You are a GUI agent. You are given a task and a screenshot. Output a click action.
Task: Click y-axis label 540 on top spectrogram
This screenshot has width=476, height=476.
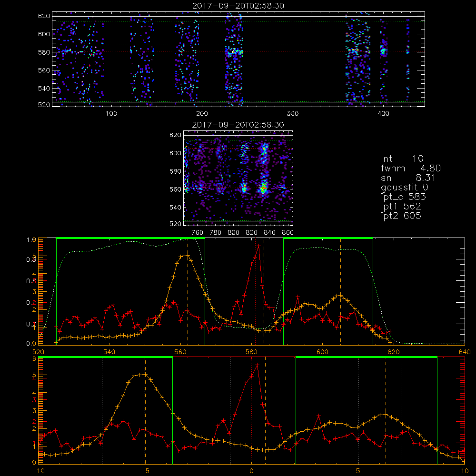click(x=44, y=89)
